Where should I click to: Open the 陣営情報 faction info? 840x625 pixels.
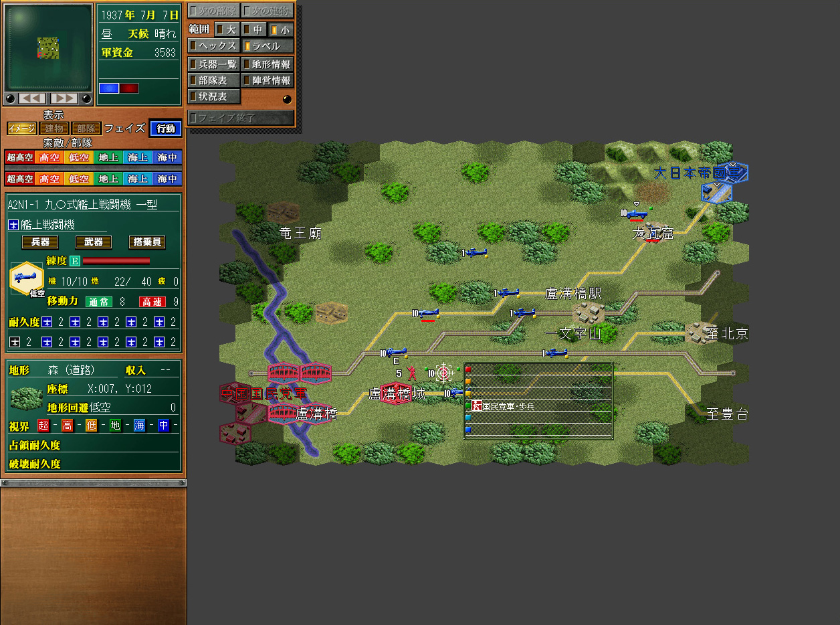point(267,80)
